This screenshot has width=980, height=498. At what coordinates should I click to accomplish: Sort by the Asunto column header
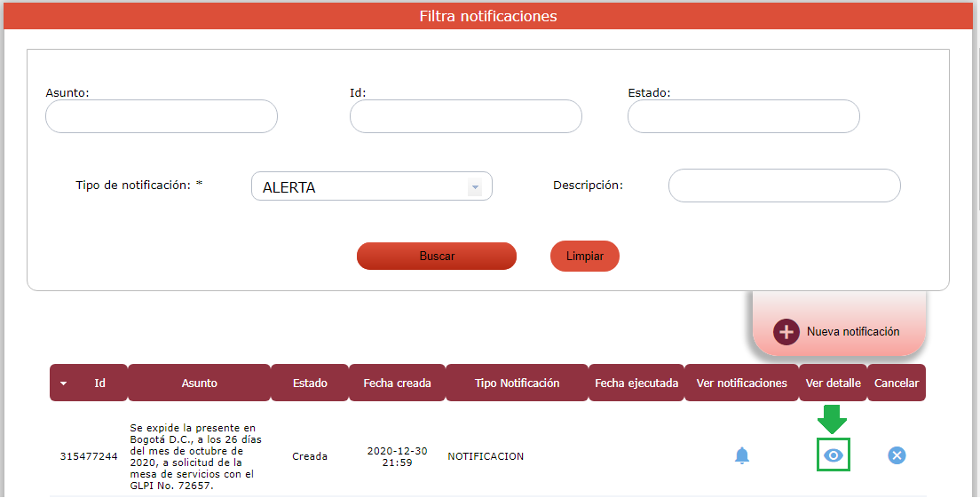pyautogui.click(x=199, y=383)
